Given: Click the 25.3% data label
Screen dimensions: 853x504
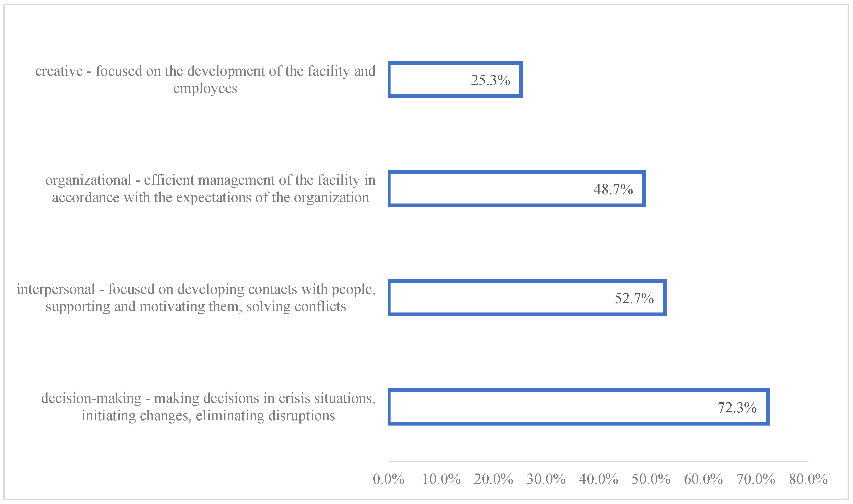Looking at the screenshot, I should click(x=490, y=80).
